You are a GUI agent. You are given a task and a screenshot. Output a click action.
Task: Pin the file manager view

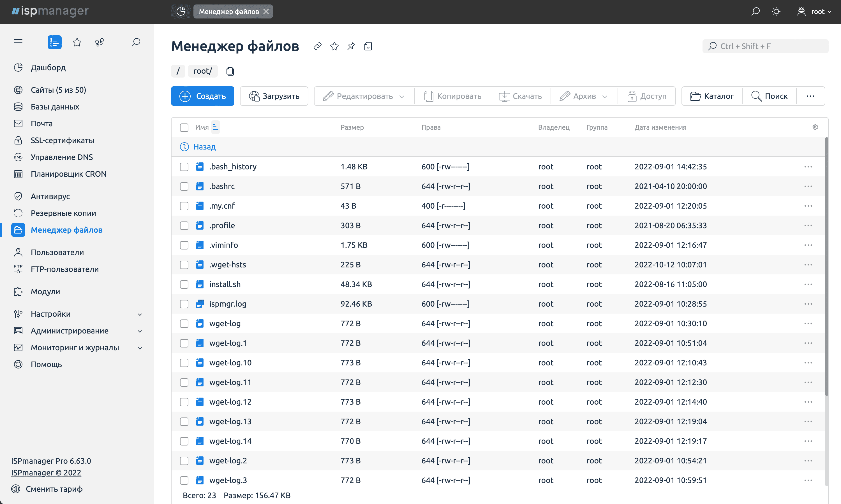coord(351,46)
